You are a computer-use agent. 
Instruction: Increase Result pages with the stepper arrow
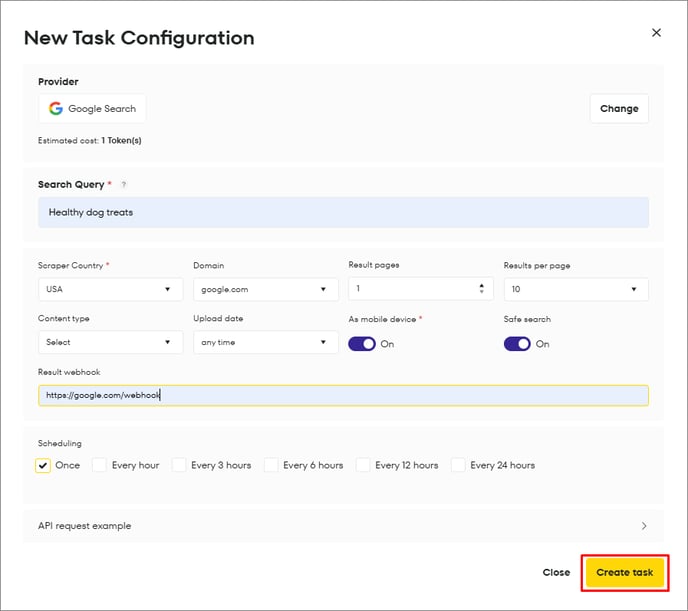tap(482, 285)
